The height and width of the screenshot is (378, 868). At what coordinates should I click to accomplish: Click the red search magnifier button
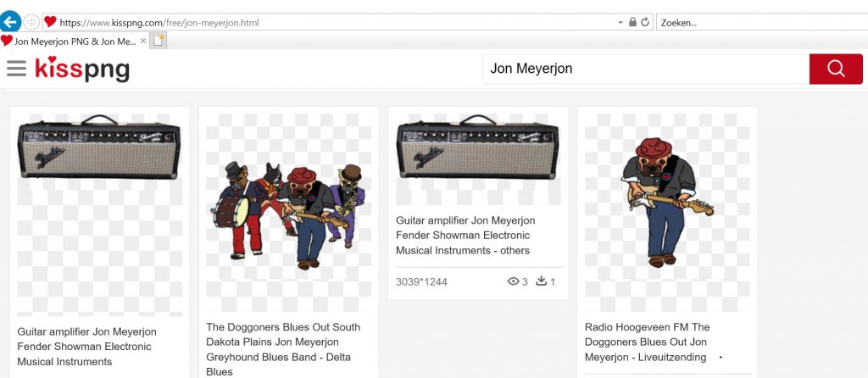pyautogui.click(x=835, y=69)
